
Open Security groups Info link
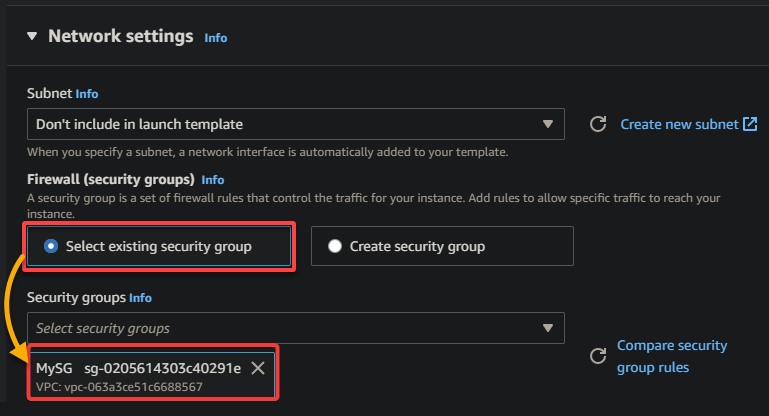140,298
